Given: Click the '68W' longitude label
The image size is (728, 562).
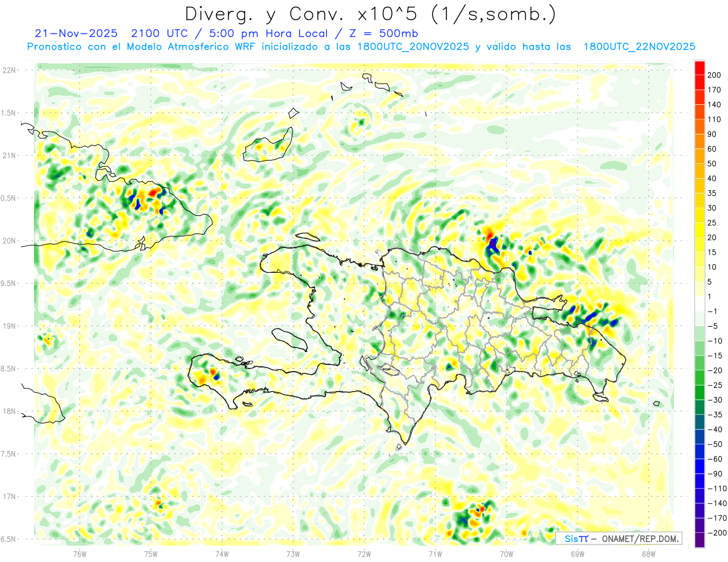Looking at the screenshot, I should (649, 554).
